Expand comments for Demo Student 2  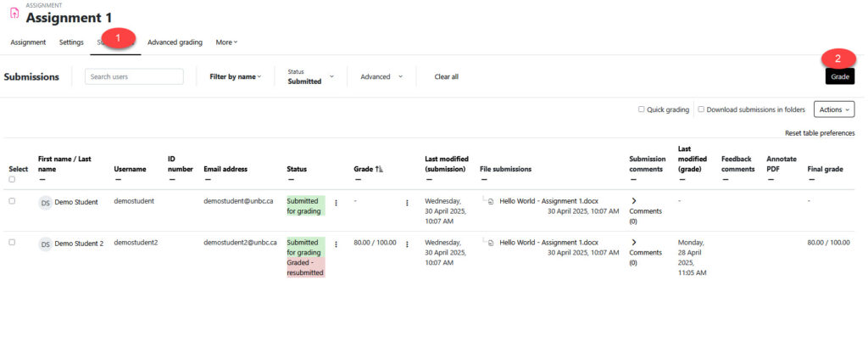pos(634,242)
